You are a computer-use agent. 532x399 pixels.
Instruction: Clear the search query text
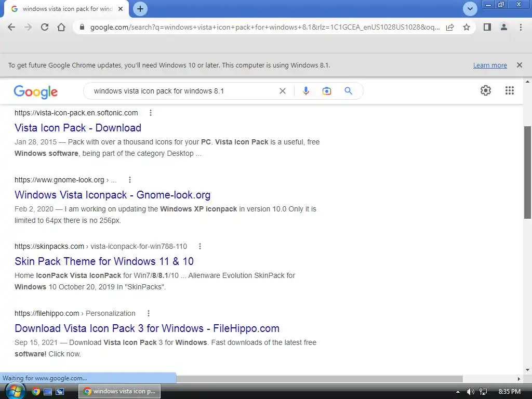[282, 91]
